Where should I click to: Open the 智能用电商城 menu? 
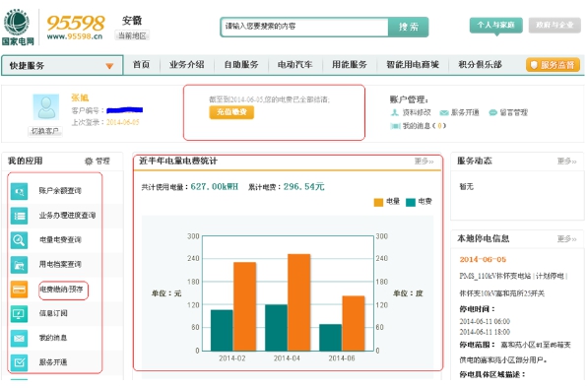click(x=413, y=65)
